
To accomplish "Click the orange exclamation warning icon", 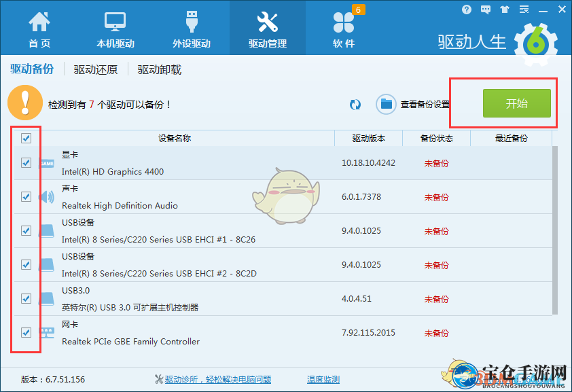I will pos(25,103).
